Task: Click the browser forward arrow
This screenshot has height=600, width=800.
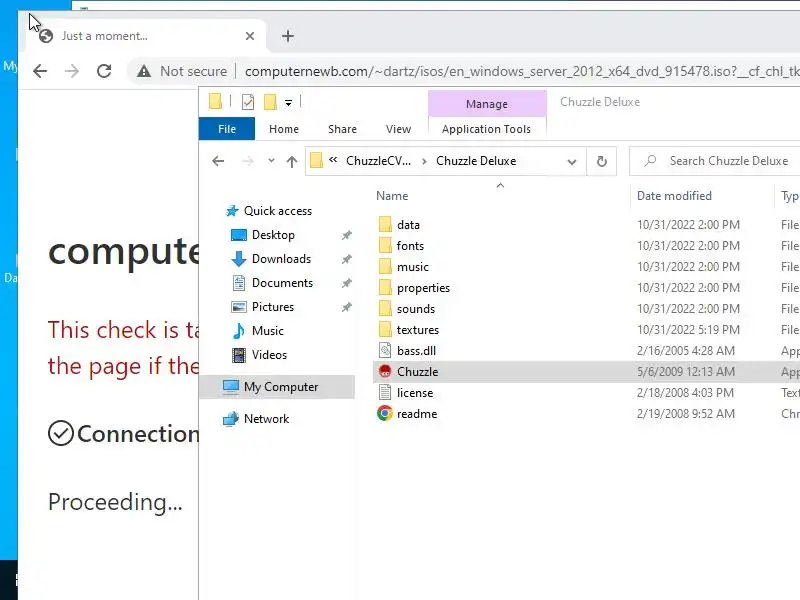Action: tap(72, 71)
